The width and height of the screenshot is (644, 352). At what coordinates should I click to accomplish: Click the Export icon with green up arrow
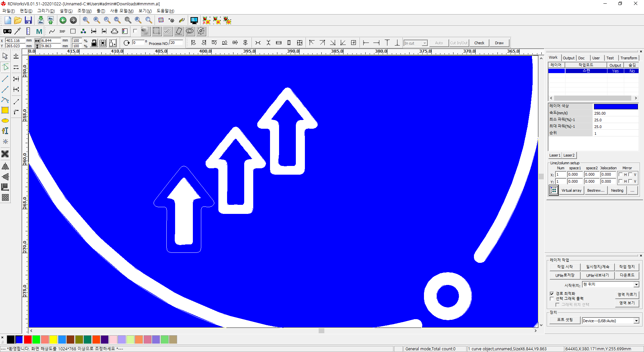coord(51,20)
